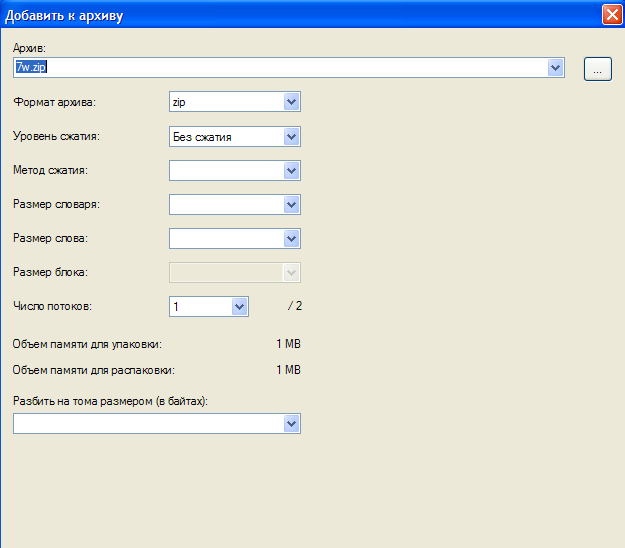625x548 pixels.
Task: Click the 1 MB value for распаковки memory
Action: coord(288,369)
